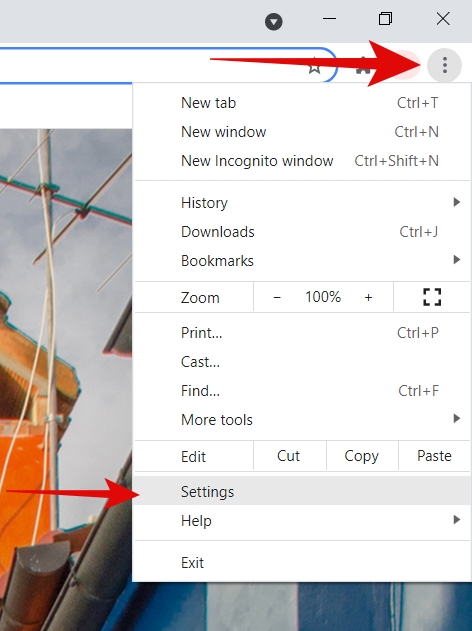Select New tab menu entry
The image size is (472, 631).
tap(302, 103)
